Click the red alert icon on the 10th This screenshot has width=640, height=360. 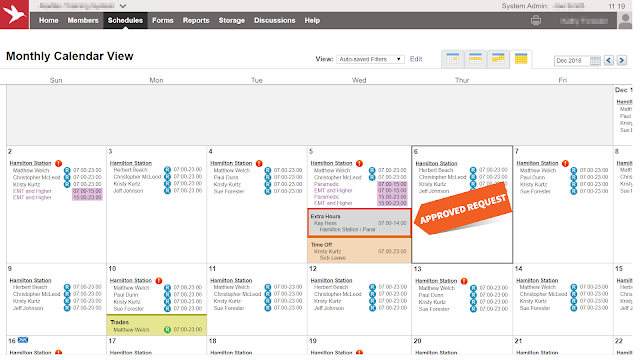[159, 281]
